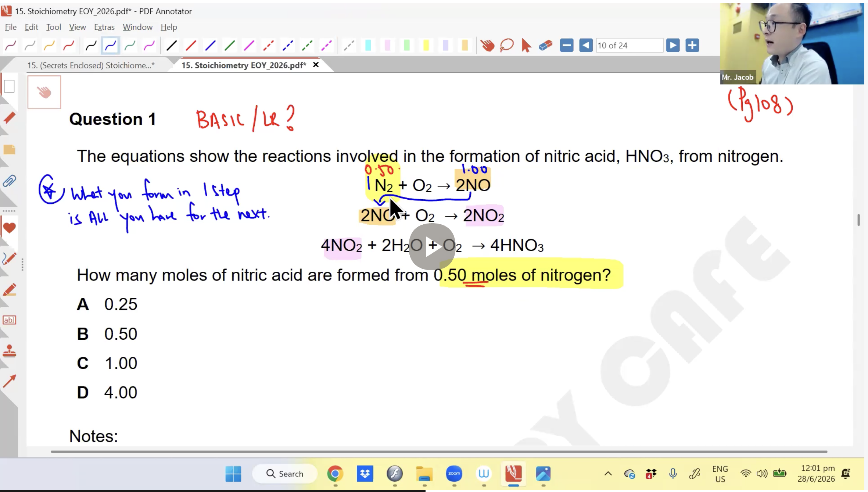Open the Tool menu

[54, 27]
